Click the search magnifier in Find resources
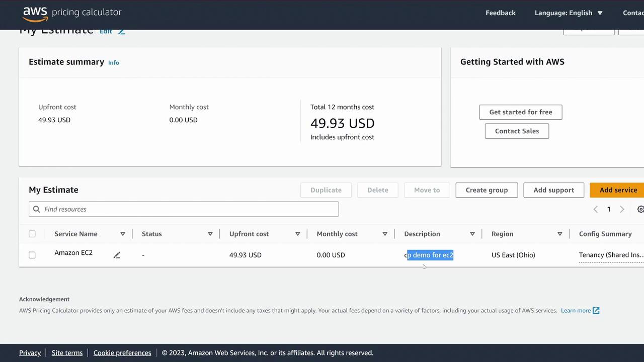This screenshot has width=644, height=362. click(x=36, y=209)
